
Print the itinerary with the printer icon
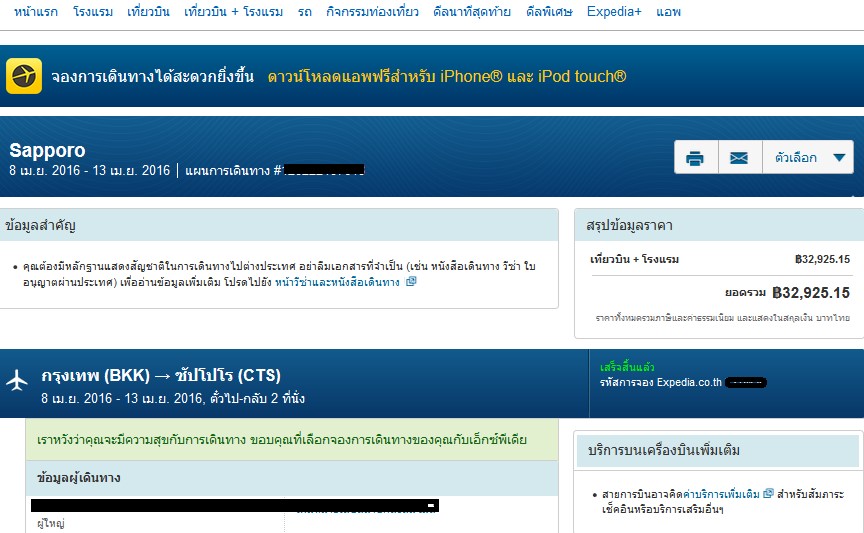pyautogui.click(x=695, y=158)
